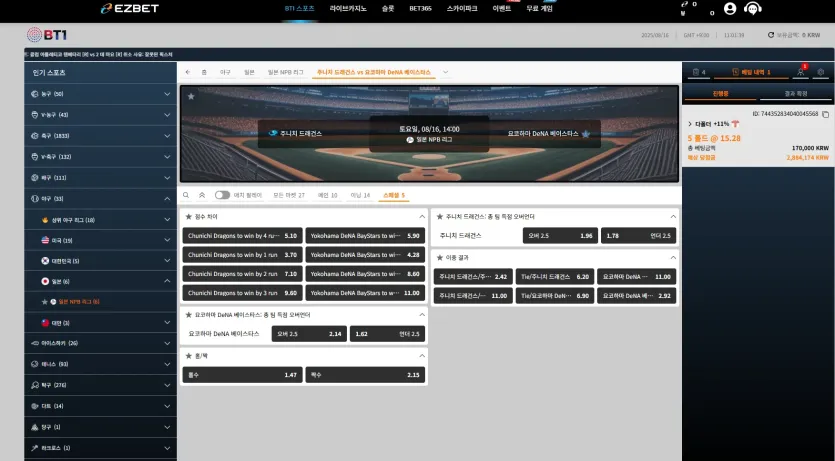
Task: Click the bet ID 7443528340040045568 text
Action: tap(785, 114)
